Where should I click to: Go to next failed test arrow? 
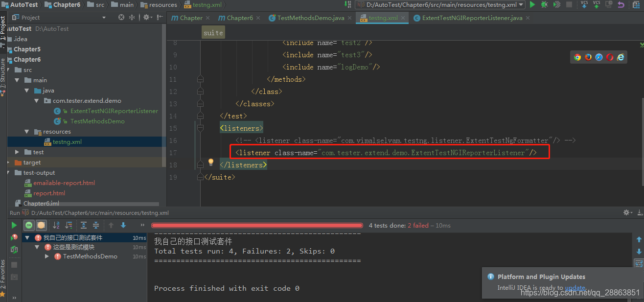tap(123, 225)
